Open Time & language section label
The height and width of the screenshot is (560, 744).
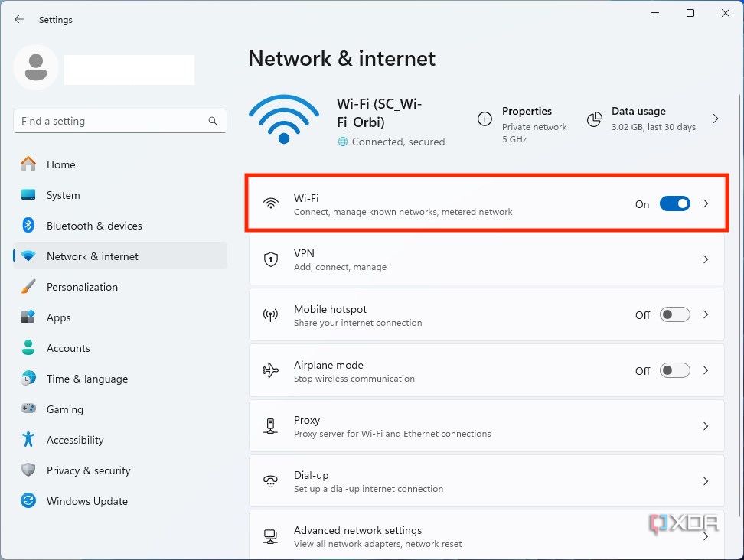click(87, 379)
